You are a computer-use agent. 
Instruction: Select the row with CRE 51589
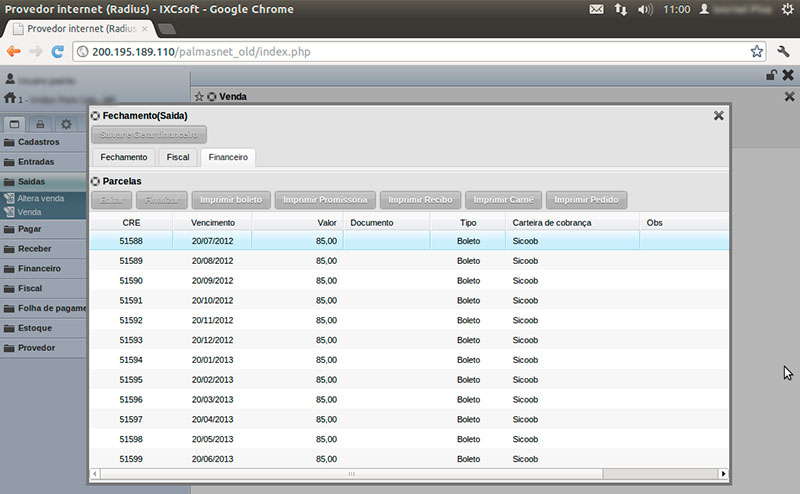point(409,261)
